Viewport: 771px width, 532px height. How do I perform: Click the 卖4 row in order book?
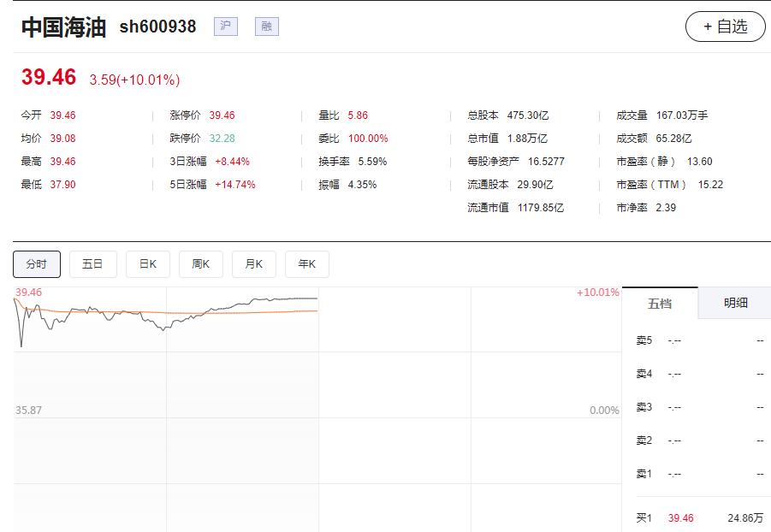click(x=700, y=374)
